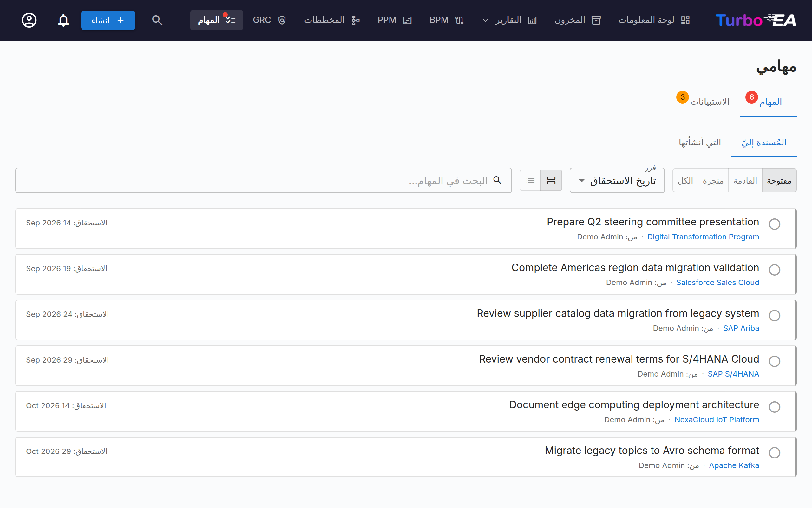Click the search magnifier in navbar
The width and height of the screenshot is (812, 508).
point(157,20)
